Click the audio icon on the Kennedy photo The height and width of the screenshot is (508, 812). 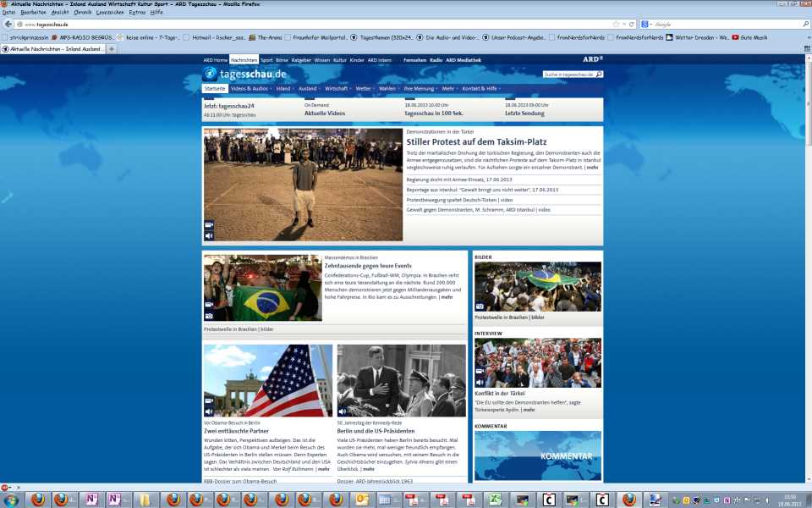click(343, 411)
